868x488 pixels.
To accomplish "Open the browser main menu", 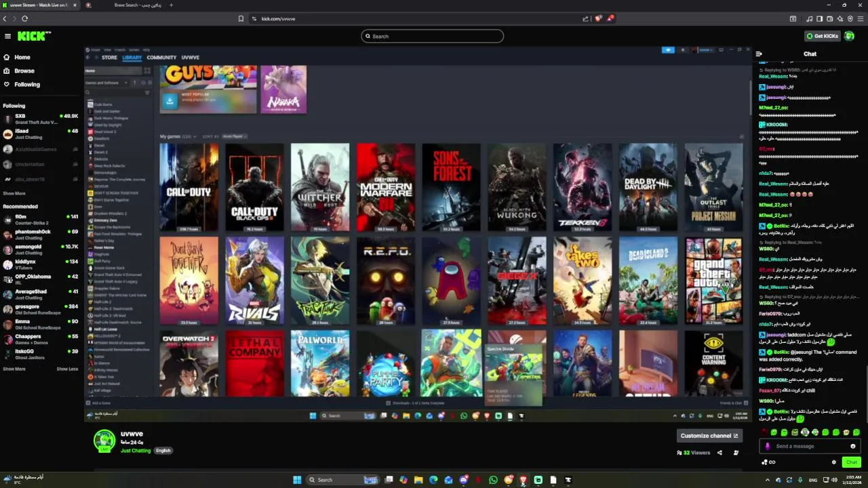I will [x=861, y=19].
